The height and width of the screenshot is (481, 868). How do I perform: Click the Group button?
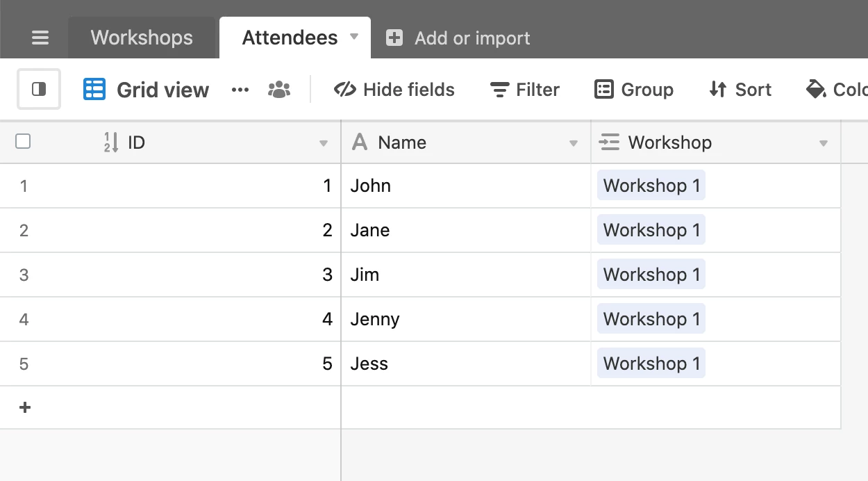[634, 89]
